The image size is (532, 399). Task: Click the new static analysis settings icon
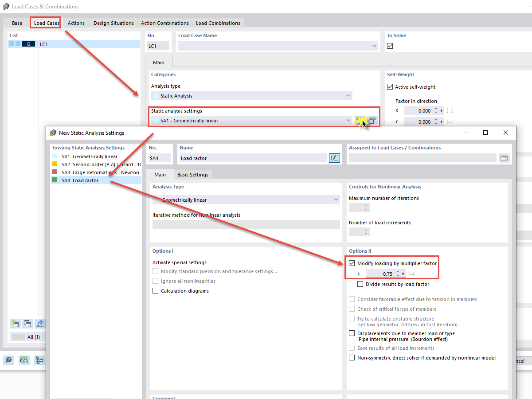360,121
